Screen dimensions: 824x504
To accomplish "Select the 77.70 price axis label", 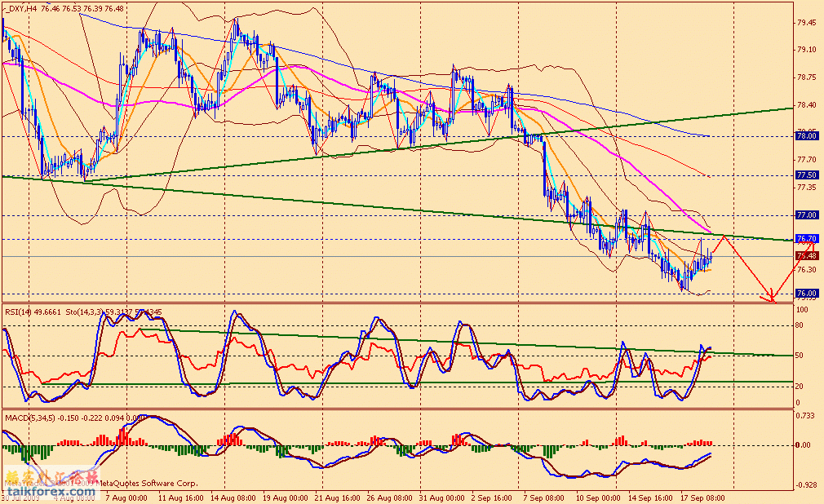I will tap(807, 159).
